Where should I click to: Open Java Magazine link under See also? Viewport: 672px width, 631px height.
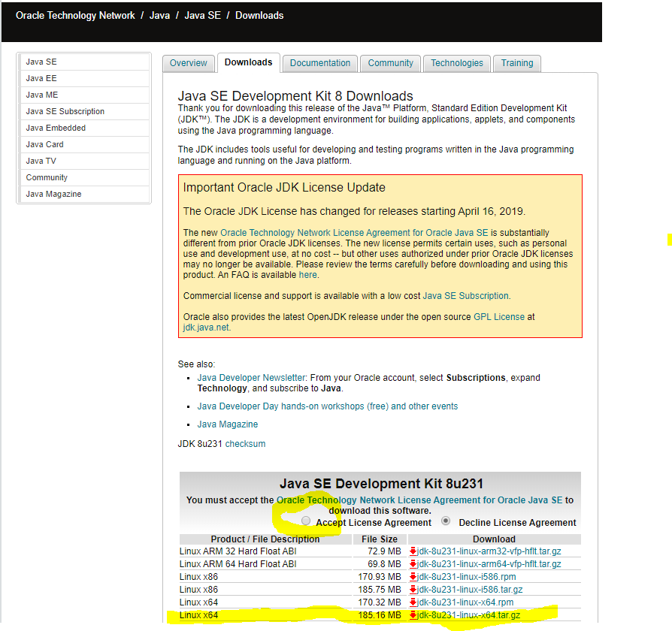click(228, 424)
